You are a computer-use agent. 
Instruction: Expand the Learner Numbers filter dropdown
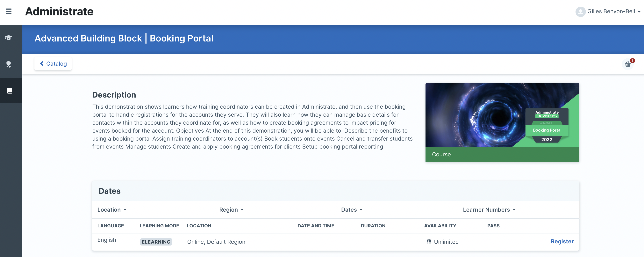coord(489,210)
